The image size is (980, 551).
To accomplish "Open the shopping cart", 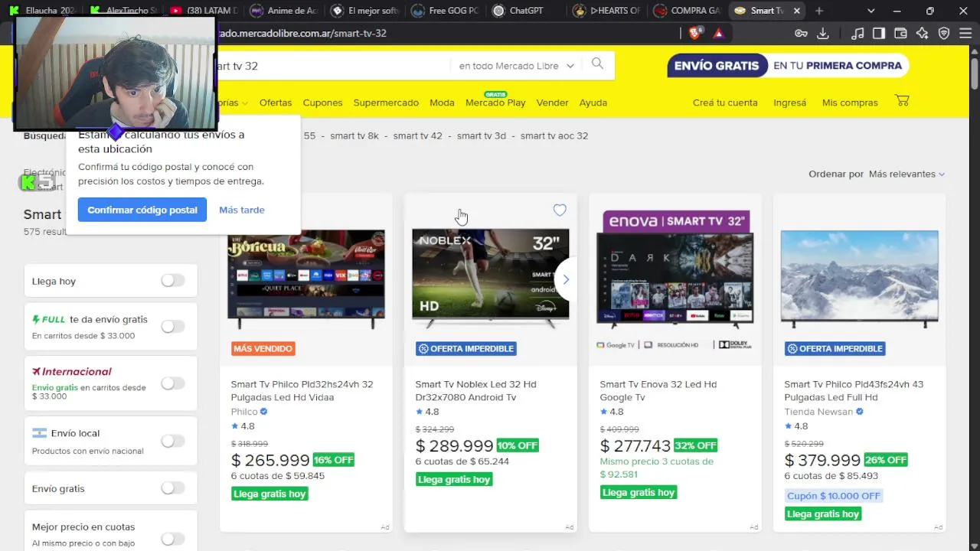I will click(x=902, y=101).
